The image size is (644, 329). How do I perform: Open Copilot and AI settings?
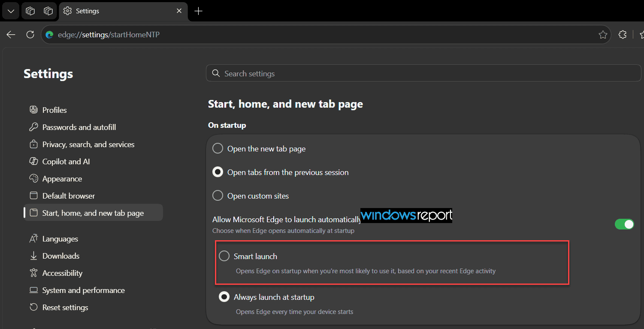pyautogui.click(x=94, y=162)
